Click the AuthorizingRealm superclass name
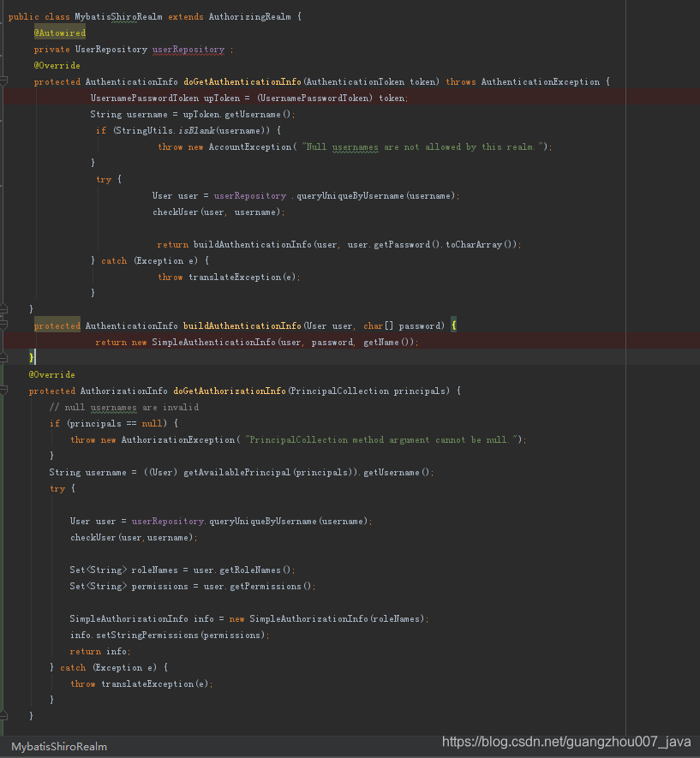 249,16
